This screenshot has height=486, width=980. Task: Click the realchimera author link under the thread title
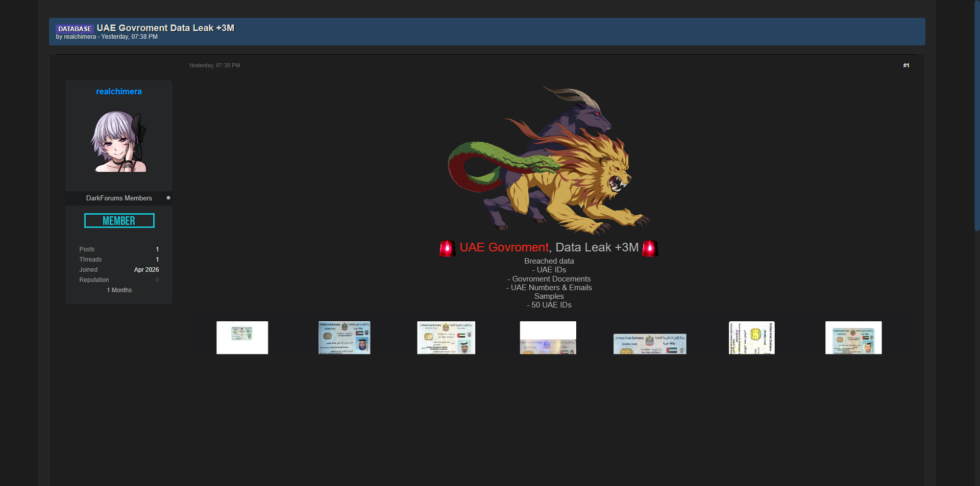click(80, 37)
